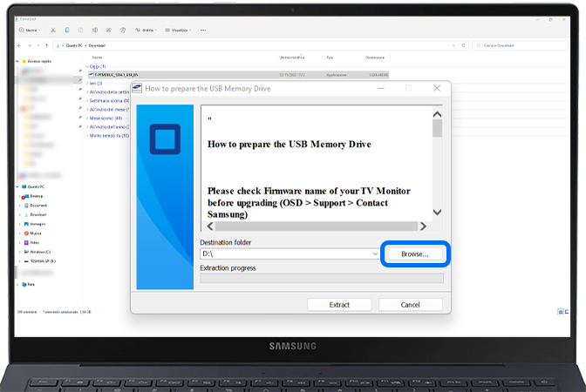Switch to details view icon in status bar
The image size is (586, 392).
click(x=560, y=312)
